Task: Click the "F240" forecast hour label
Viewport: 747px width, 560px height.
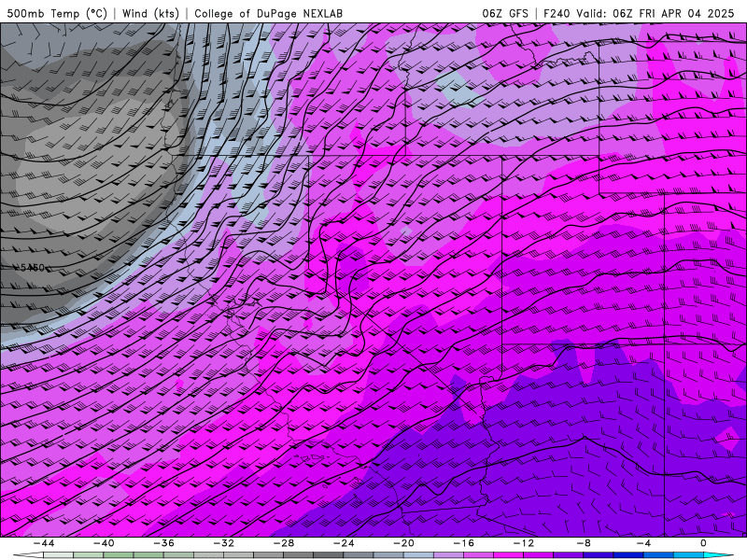Action: [557, 13]
